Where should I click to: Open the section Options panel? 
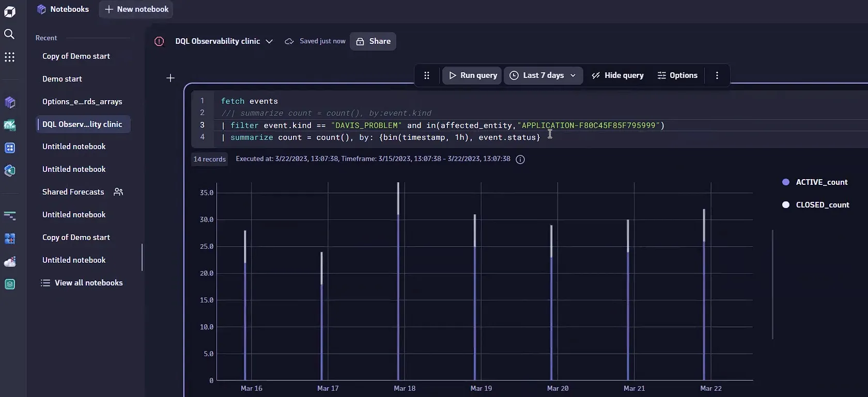[x=677, y=75]
